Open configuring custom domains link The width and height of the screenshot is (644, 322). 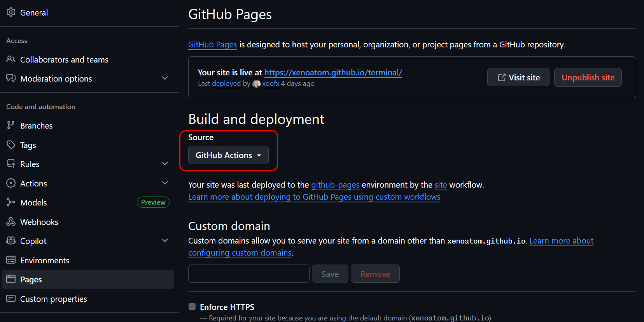click(x=240, y=253)
